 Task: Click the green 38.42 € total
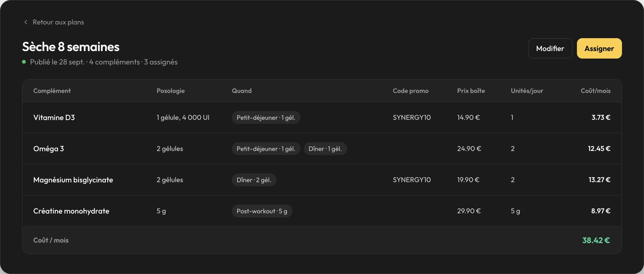tap(596, 240)
